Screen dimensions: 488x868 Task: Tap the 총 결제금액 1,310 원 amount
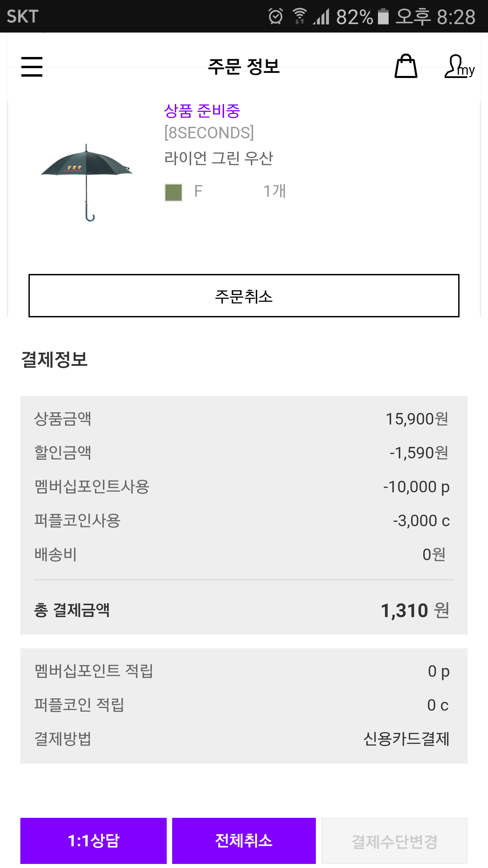(415, 611)
